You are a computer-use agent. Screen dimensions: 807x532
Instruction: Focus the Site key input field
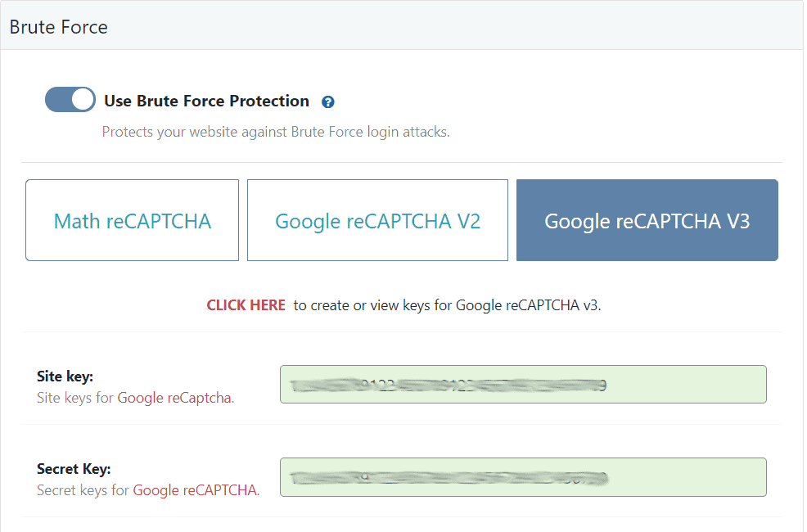[523, 385]
